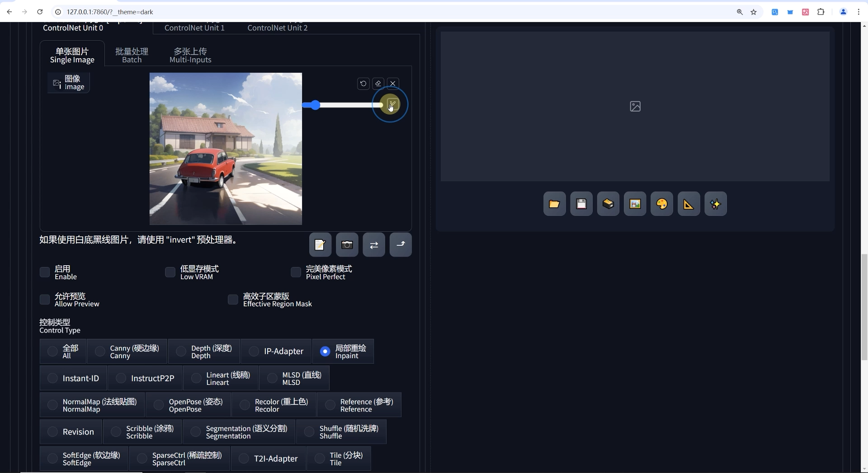Screen dimensions: 868x473
Task: Select the Revision control type
Action: point(71,432)
